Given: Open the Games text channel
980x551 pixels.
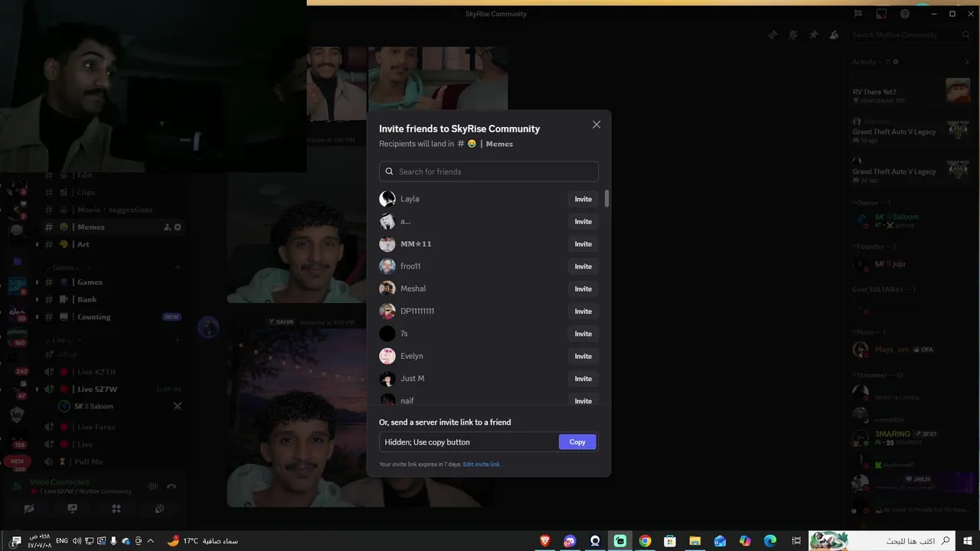Looking at the screenshot, I should click(x=112, y=282).
